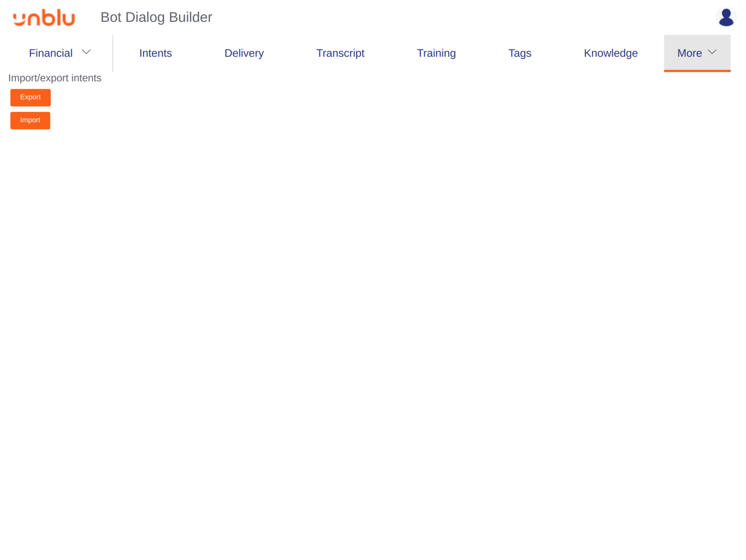Select the Financial menu item
This screenshot has height=560, width=746.
pyautogui.click(x=51, y=53)
